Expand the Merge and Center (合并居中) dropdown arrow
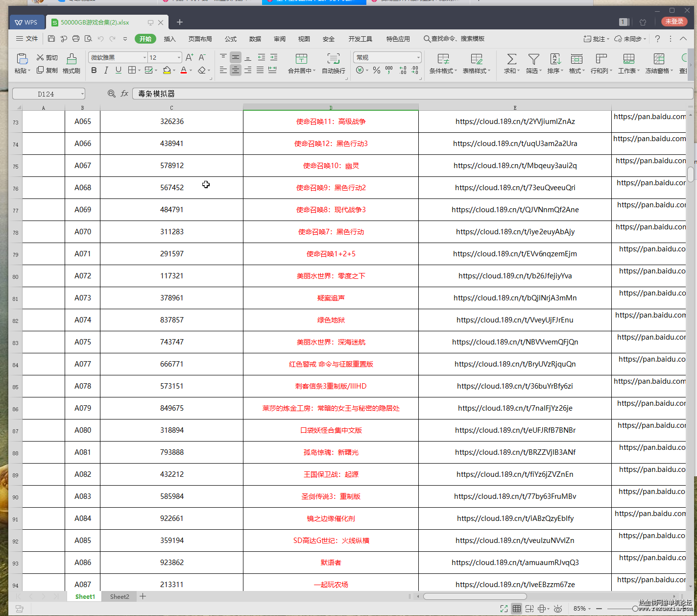697x616 pixels. (314, 71)
